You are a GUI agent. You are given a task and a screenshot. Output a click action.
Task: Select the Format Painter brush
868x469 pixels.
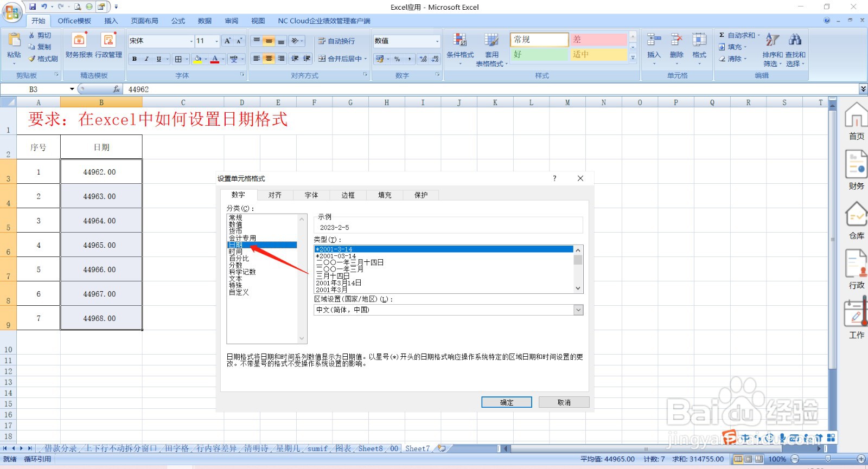point(31,59)
